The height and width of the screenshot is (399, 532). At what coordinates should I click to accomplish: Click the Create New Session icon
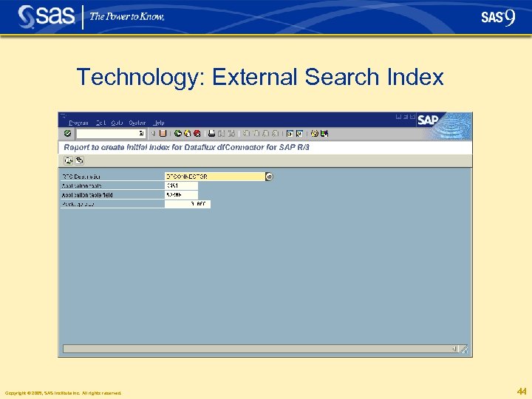pyautogui.click(x=290, y=133)
